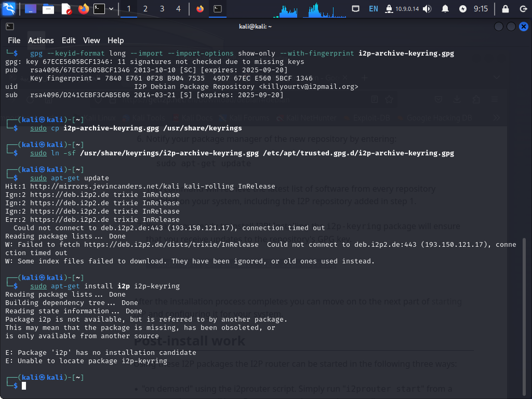Screen dimensions: 532x399
Task: Open the power manager tray icon
Action: tap(463, 9)
